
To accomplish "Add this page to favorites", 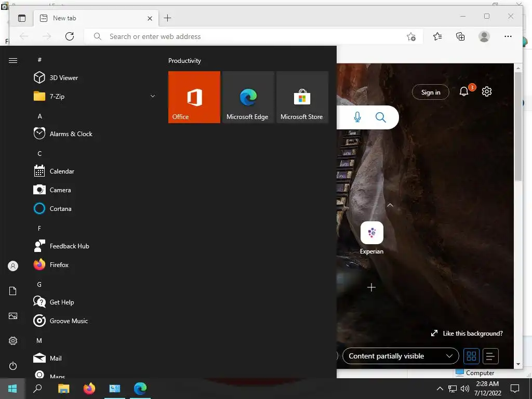I will (x=411, y=37).
